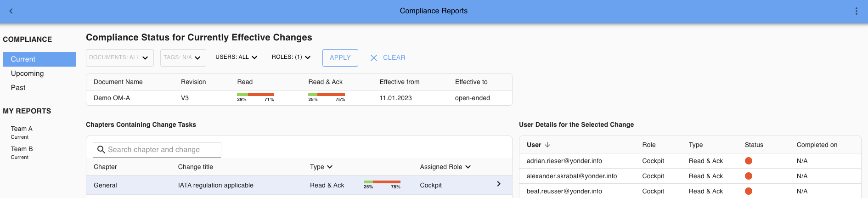Open the Documents: All dropdown
This screenshot has width=868, height=198.
(x=119, y=58)
